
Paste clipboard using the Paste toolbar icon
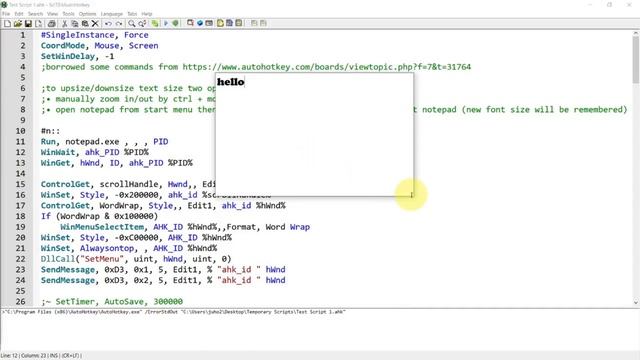[x=85, y=24]
